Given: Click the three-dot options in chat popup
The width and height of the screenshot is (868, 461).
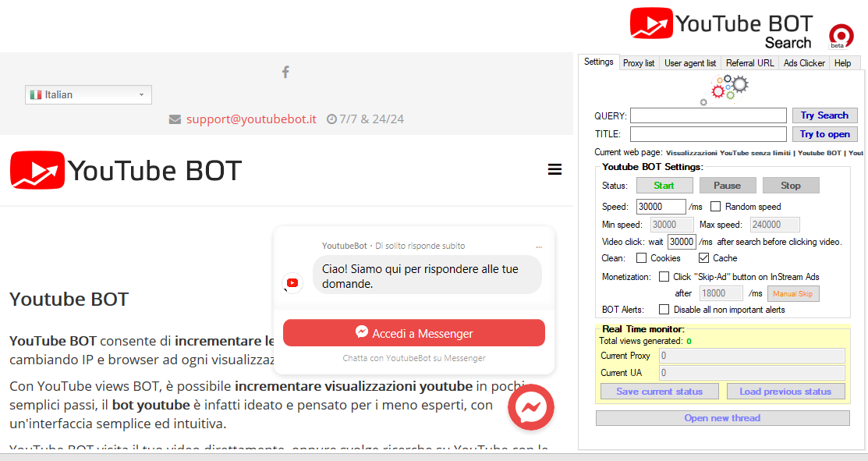Looking at the screenshot, I should [538, 246].
